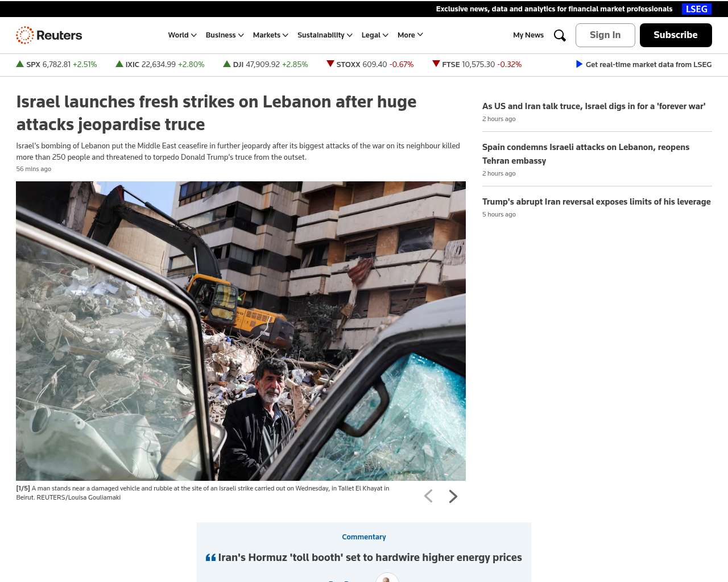
Task: Click the SPX green up-triangle ticker
Action: (x=20, y=64)
